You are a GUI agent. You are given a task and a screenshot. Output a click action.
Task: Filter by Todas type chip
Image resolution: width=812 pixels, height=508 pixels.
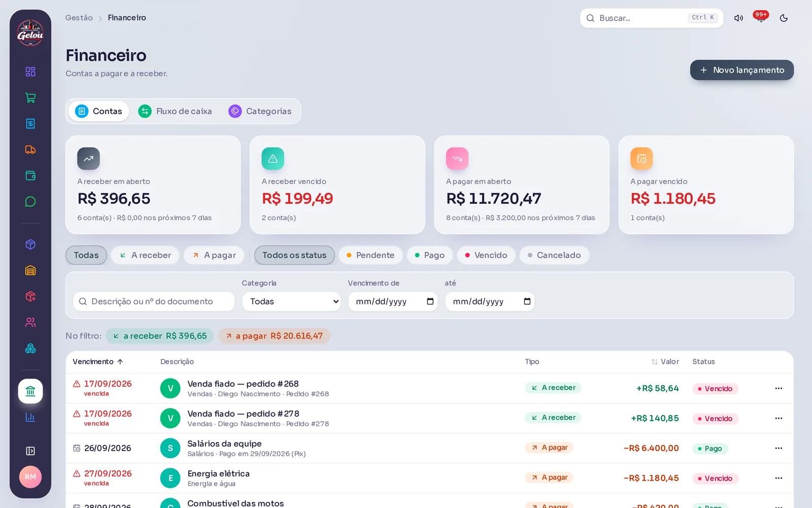86,255
